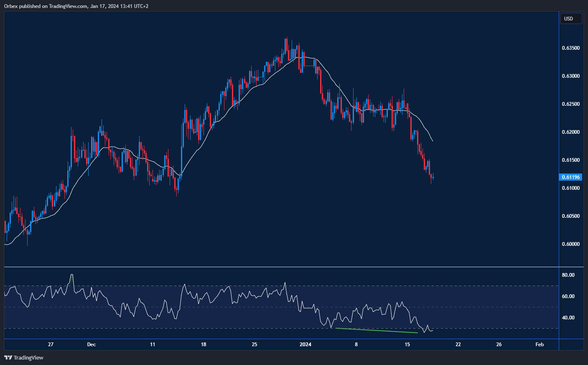Click the 80.00 label on the RSI scale
The image size is (588, 365).
click(568, 275)
